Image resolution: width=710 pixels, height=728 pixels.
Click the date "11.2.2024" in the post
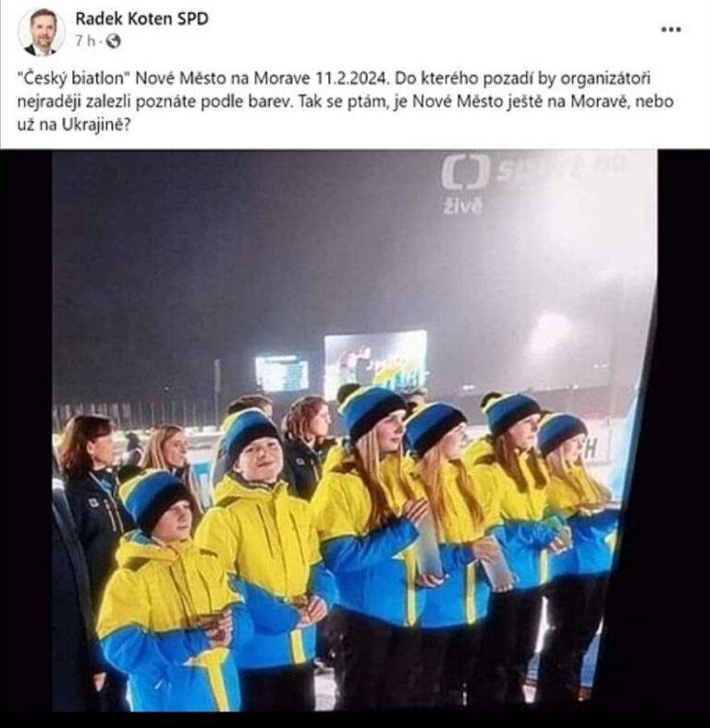(x=350, y=79)
